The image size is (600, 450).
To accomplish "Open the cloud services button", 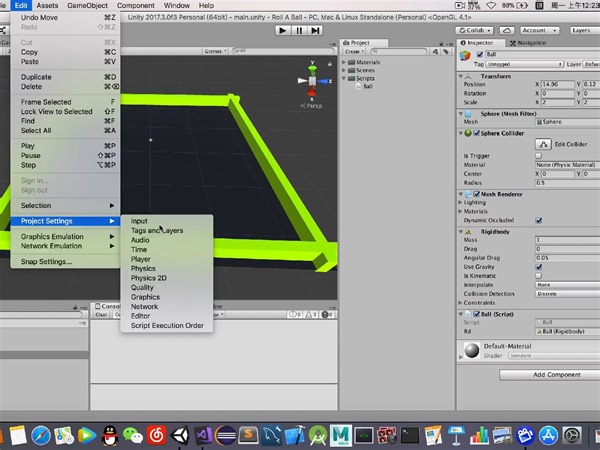I will [x=507, y=30].
